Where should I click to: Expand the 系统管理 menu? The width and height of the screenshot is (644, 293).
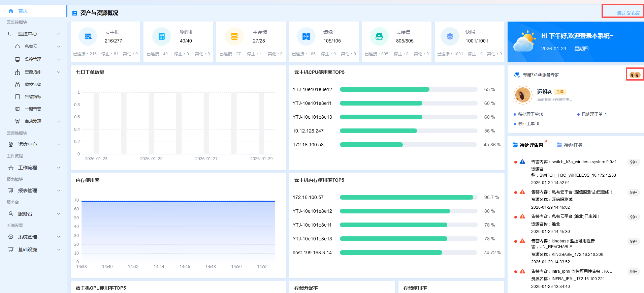pyautogui.click(x=33, y=237)
